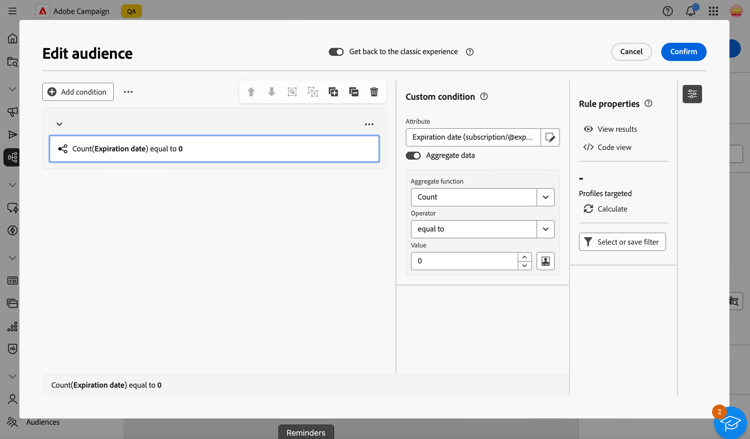This screenshot has width=750, height=439.
Task: Open the notifications bell icon
Action: pos(690,11)
